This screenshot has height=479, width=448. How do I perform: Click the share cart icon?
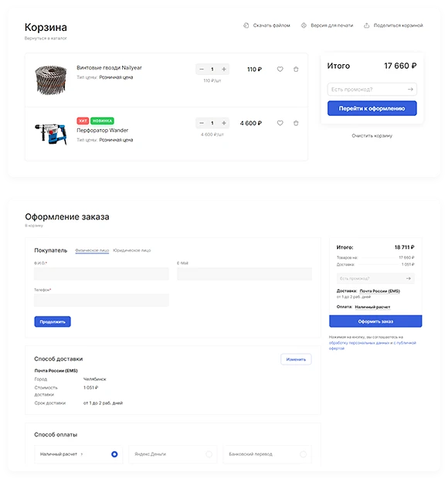[x=366, y=25]
